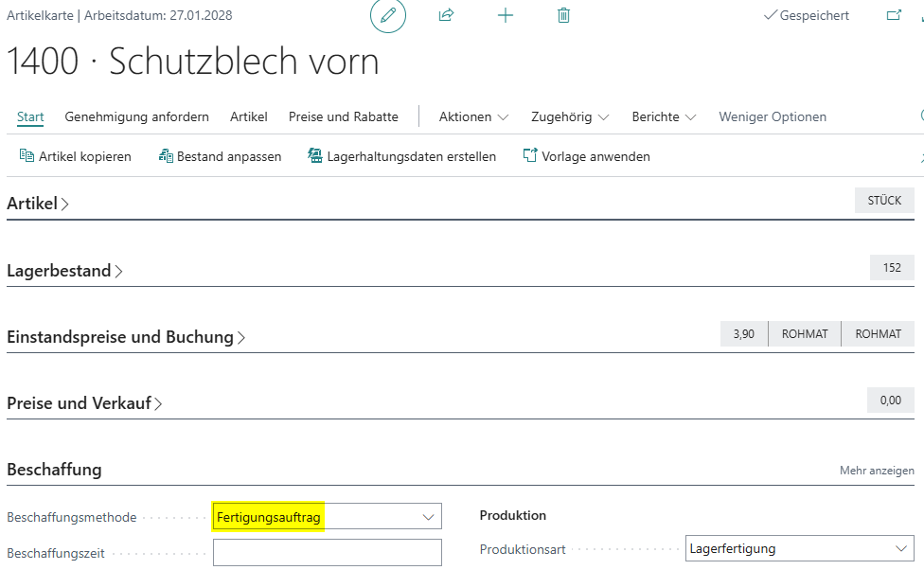Click the Gespeichert status indicator
Viewport: 924px width, 570px height.
point(807,15)
